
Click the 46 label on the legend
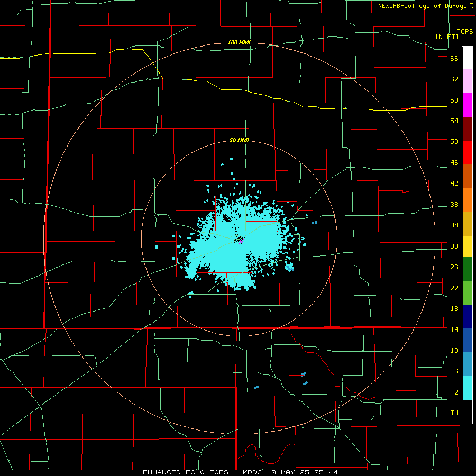pyautogui.click(x=454, y=163)
